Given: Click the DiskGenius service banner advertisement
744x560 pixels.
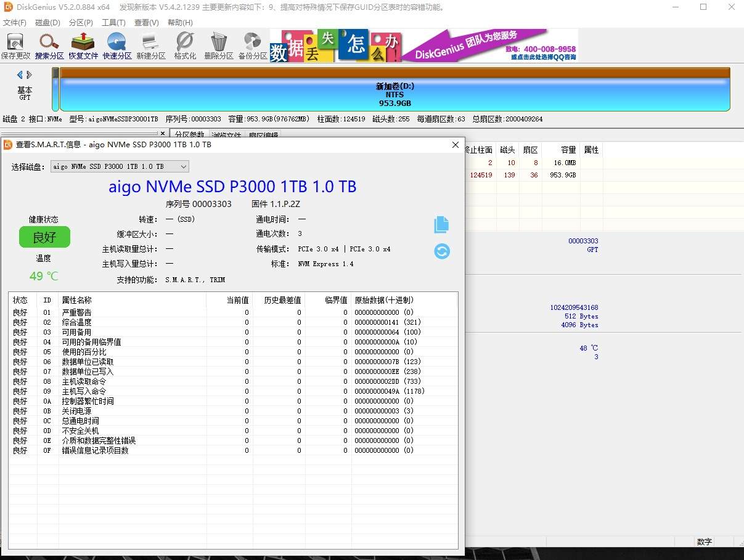Looking at the screenshot, I should (x=424, y=45).
